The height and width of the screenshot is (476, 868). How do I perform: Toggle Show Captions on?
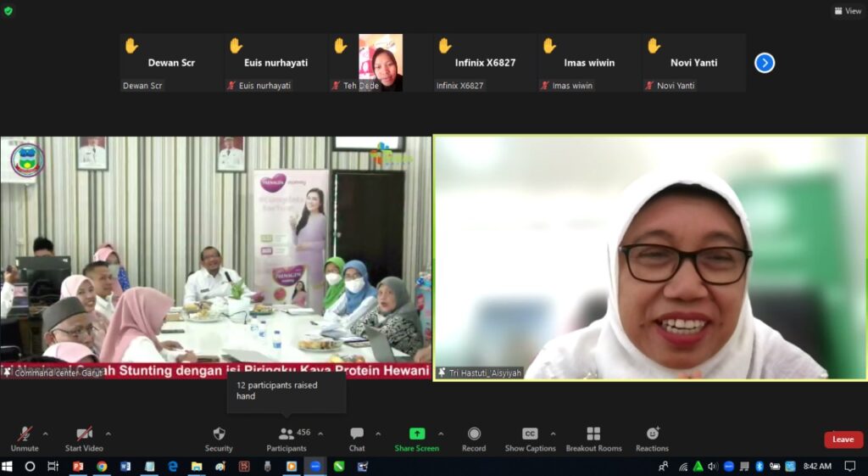pos(530,438)
